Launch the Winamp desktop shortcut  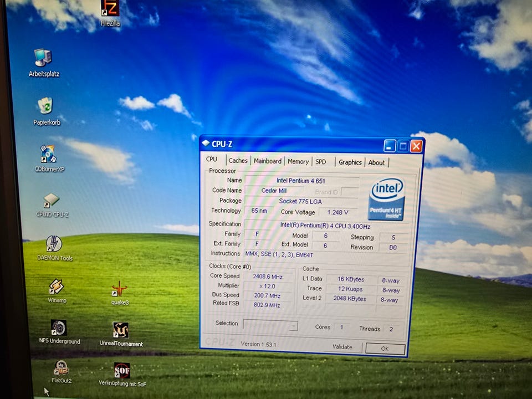(57, 291)
